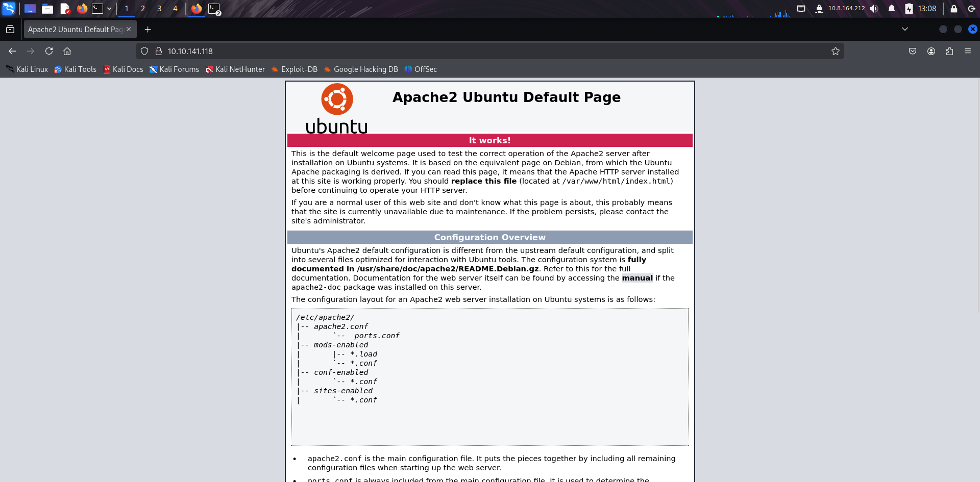The width and height of the screenshot is (980, 482).
Task: Expand the terminal session dropdown in the taskbar
Action: pos(109,9)
